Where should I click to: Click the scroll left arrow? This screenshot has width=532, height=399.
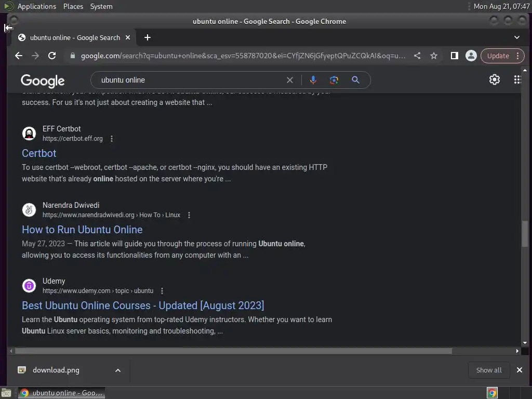coord(11,351)
